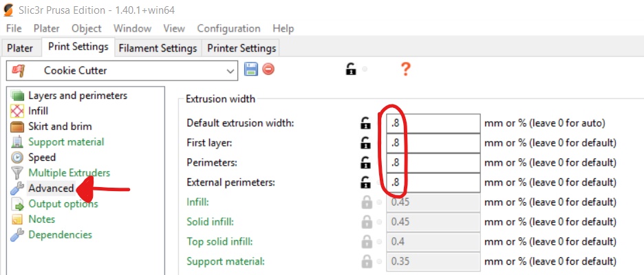
Task: Open Layers and perimeters settings page
Action: [x=77, y=96]
